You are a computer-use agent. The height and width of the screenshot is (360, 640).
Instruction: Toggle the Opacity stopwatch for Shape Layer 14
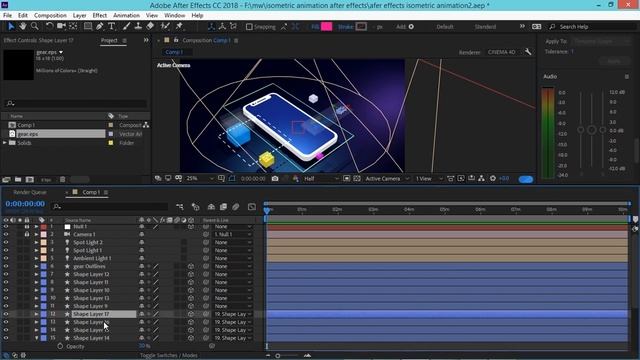(x=60, y=346)
